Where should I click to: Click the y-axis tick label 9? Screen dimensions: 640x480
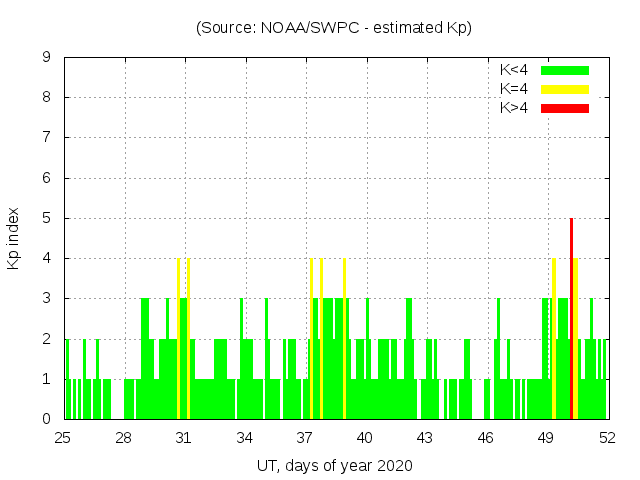46,58
